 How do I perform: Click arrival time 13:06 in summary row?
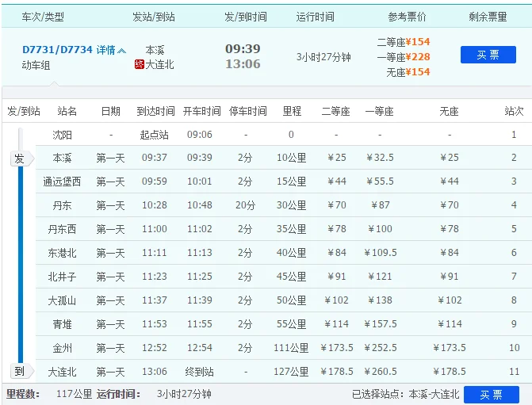243,63
